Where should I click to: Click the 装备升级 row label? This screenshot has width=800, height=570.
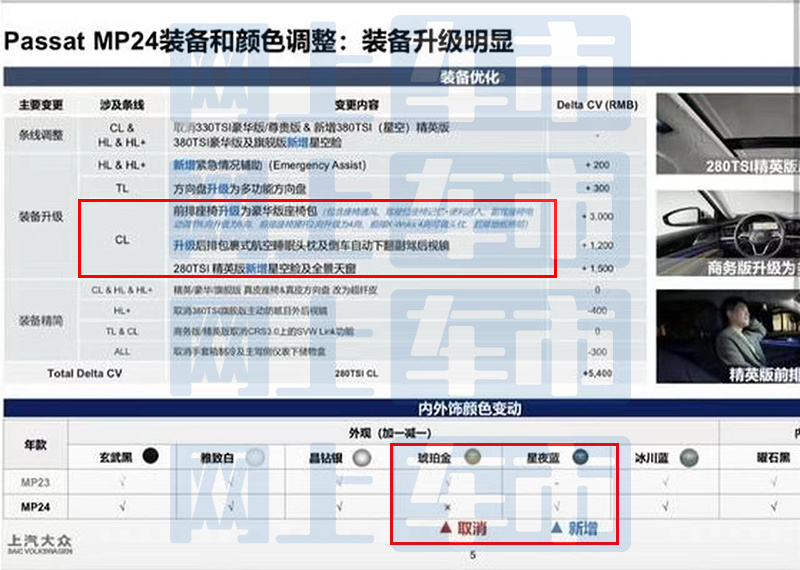41,217
